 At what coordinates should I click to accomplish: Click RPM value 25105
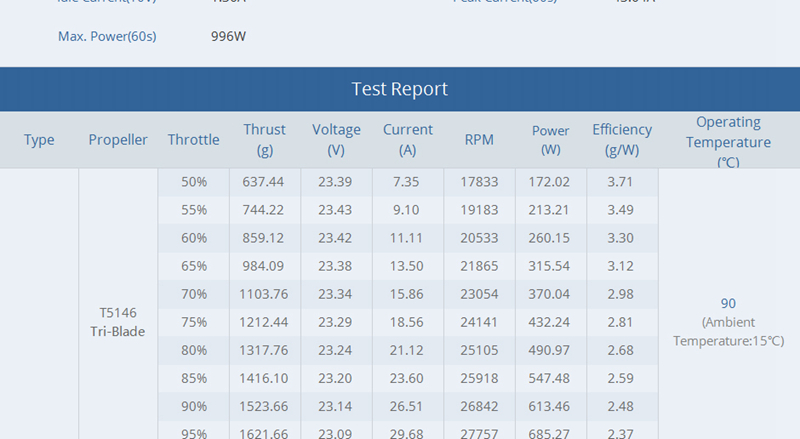pyautogui.click(x=479, y=350)
